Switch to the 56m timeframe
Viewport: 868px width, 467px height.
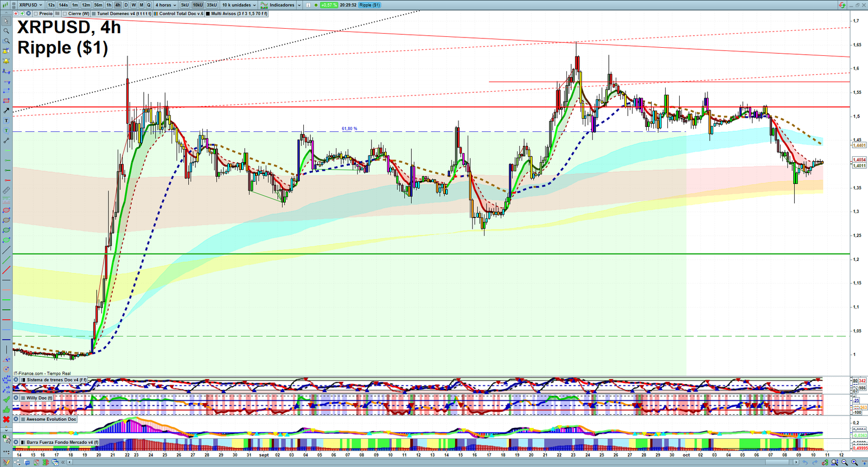click(98, 5)
